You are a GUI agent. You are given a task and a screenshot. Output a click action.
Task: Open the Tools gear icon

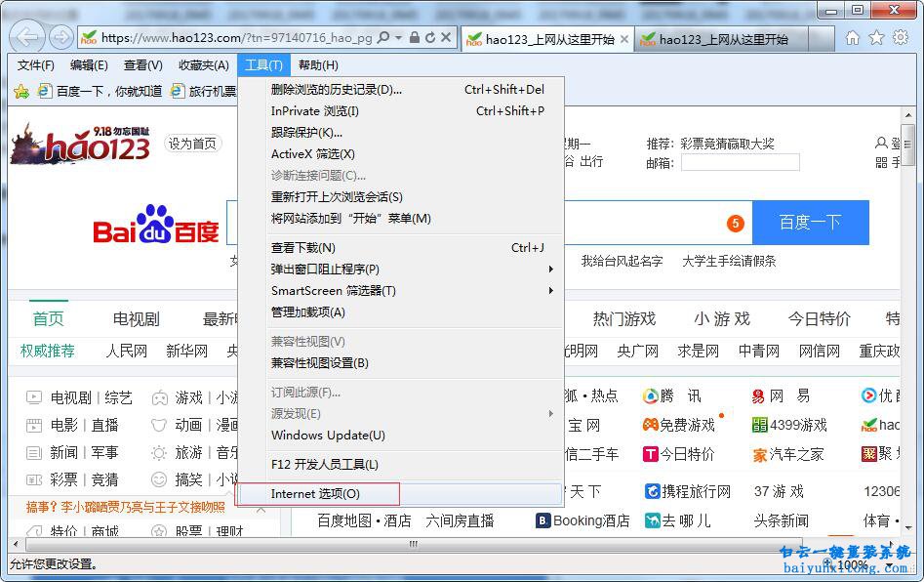tap(901, 38)
